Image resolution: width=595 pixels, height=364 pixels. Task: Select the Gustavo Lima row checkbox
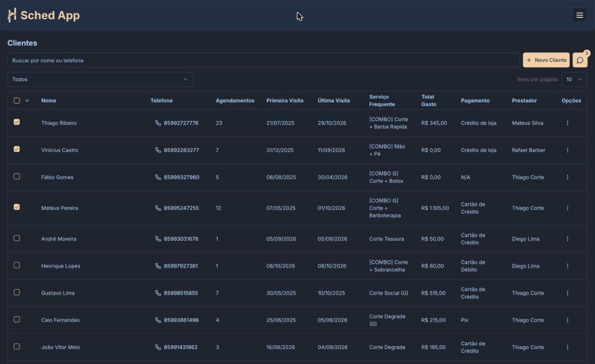click(17, 293)
